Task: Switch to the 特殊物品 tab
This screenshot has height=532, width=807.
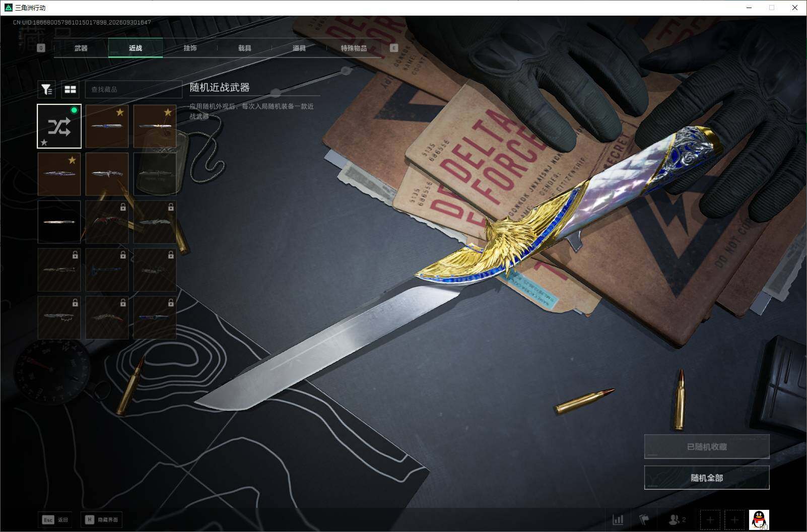Action: [354, 48]
